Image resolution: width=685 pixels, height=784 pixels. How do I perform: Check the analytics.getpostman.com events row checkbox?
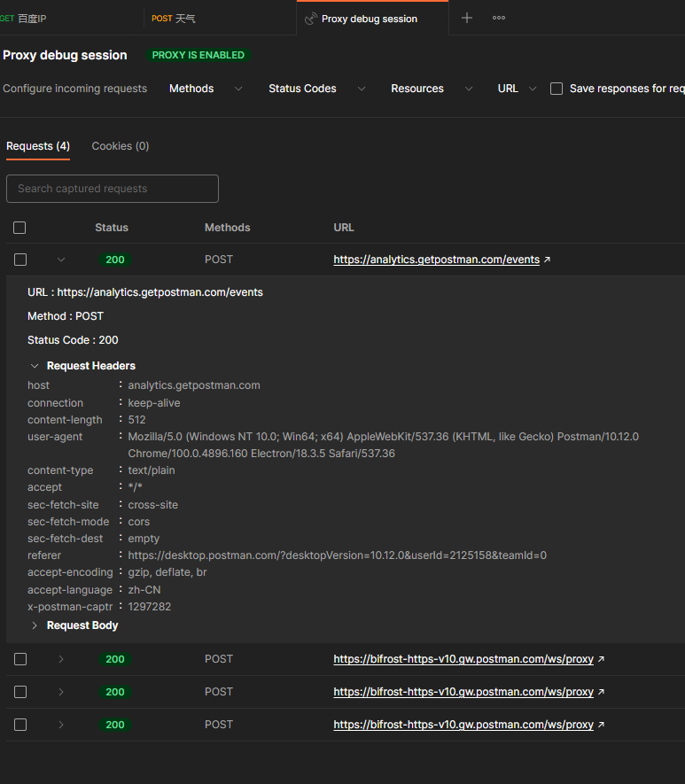click(20, 260)
